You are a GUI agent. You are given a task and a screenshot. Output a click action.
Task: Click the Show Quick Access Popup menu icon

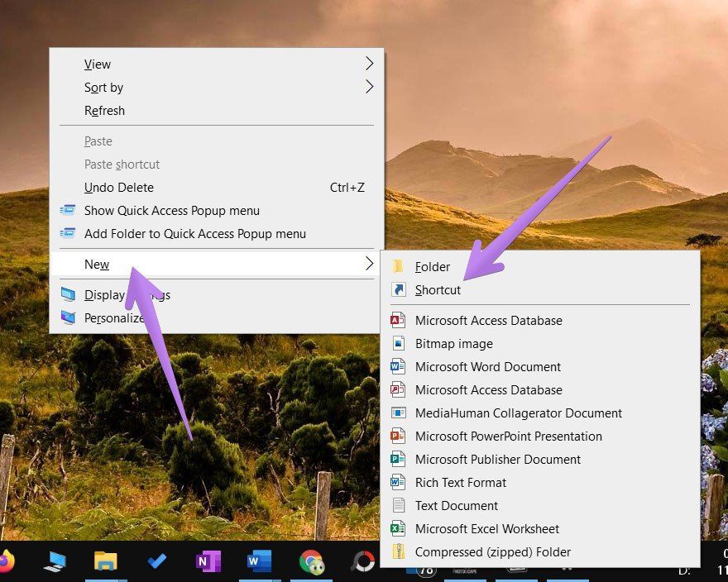68,210
